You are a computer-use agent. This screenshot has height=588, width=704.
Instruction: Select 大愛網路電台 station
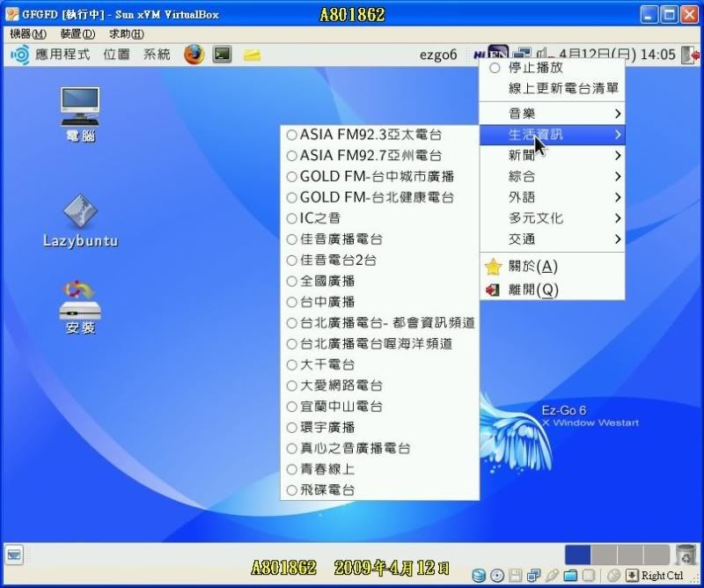tap(380, 386)
